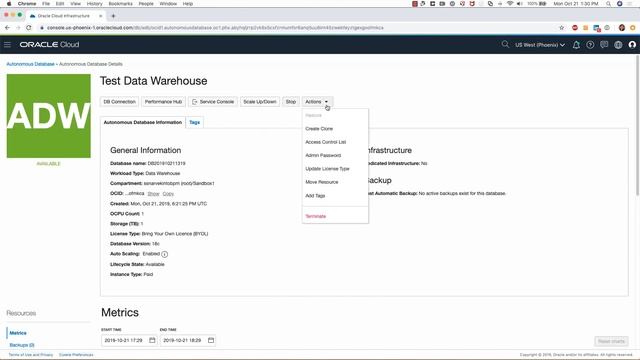Open Backups (0) in Resources sidebar
The height and width of the screenshot is (360, 640).
tap(22, 345)
